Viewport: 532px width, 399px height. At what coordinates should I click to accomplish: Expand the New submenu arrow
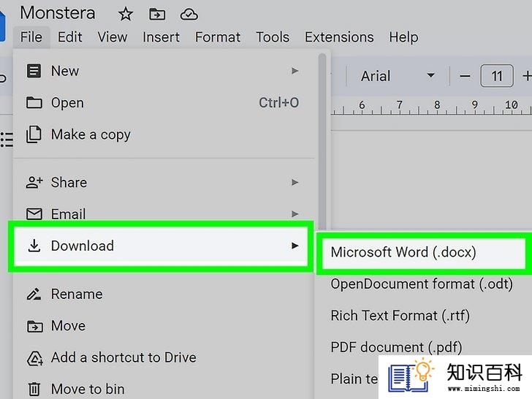294,71
